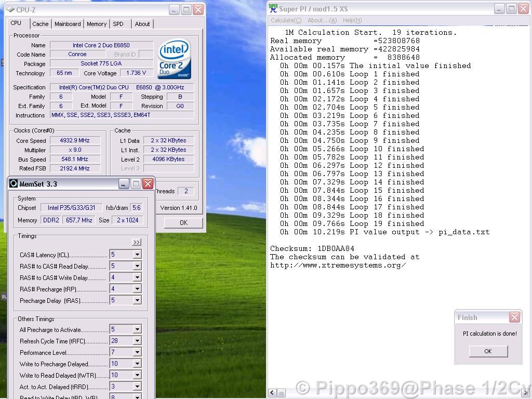Minimize the CPU-Z window

tap(174, 9)
